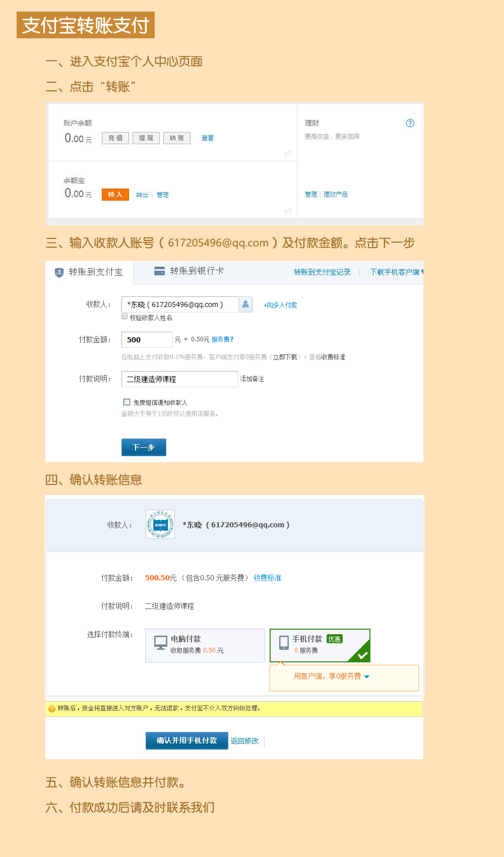
Task: Open the 收费标准 link in the fee notice
Action: pyautogui.click(x=333, y=357)
